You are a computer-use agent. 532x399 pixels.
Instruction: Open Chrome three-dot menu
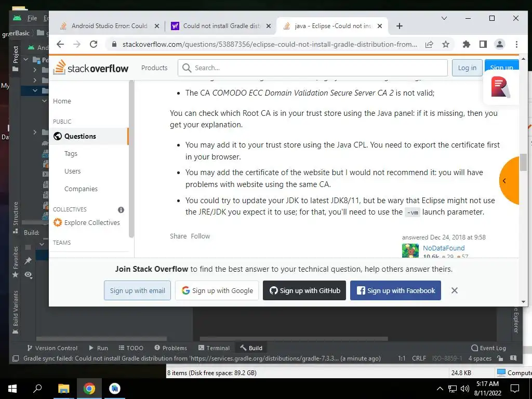tap(516, 44)
